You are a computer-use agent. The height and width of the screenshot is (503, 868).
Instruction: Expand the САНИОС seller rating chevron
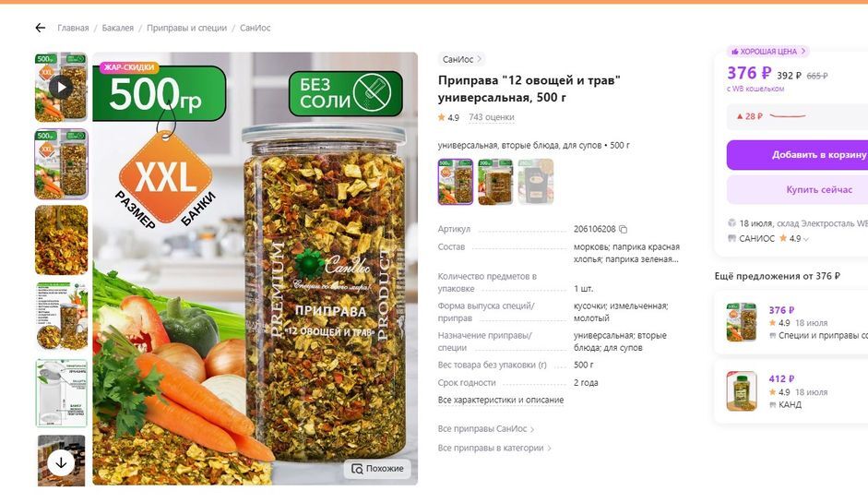806,239
